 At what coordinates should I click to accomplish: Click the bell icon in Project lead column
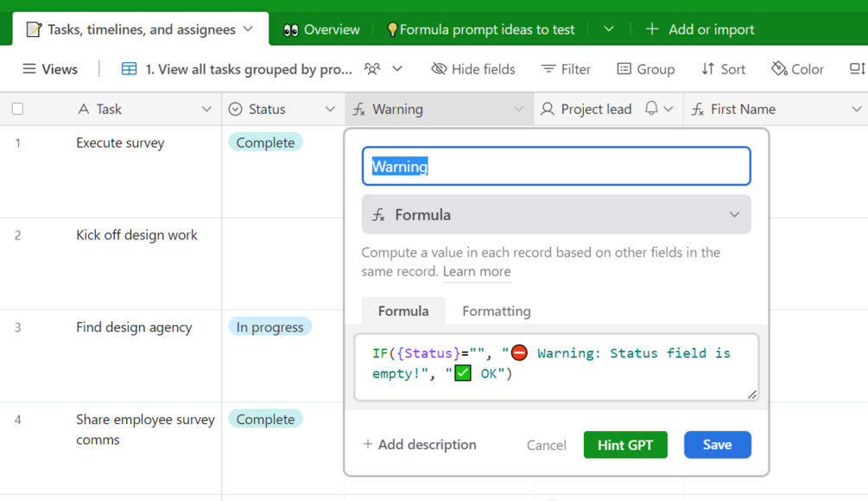tap(651, 109)
